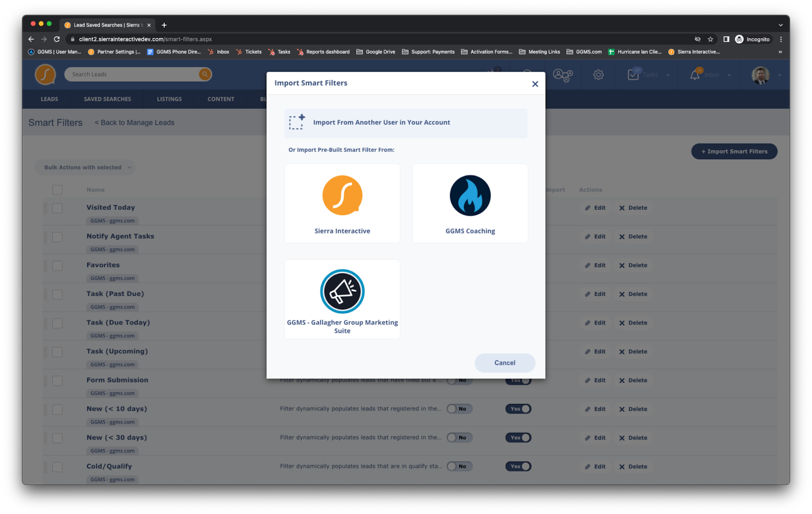Click the user profile avatar

760,75
